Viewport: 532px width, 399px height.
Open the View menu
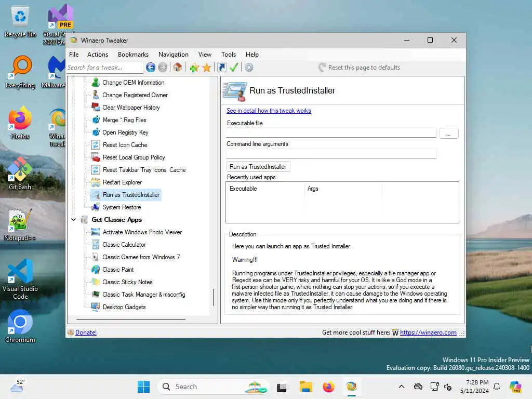coord(205,55)
